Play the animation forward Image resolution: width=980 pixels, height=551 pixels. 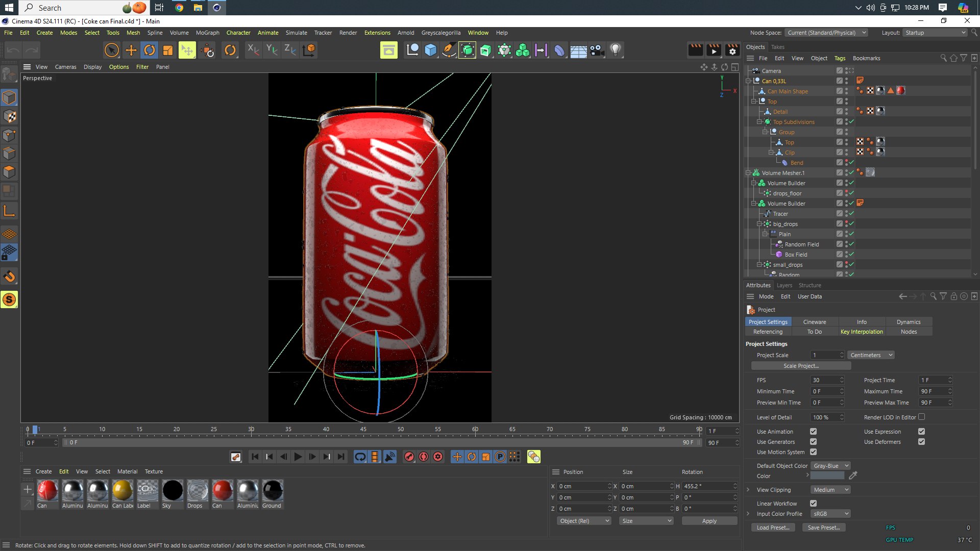click(298, 457)
